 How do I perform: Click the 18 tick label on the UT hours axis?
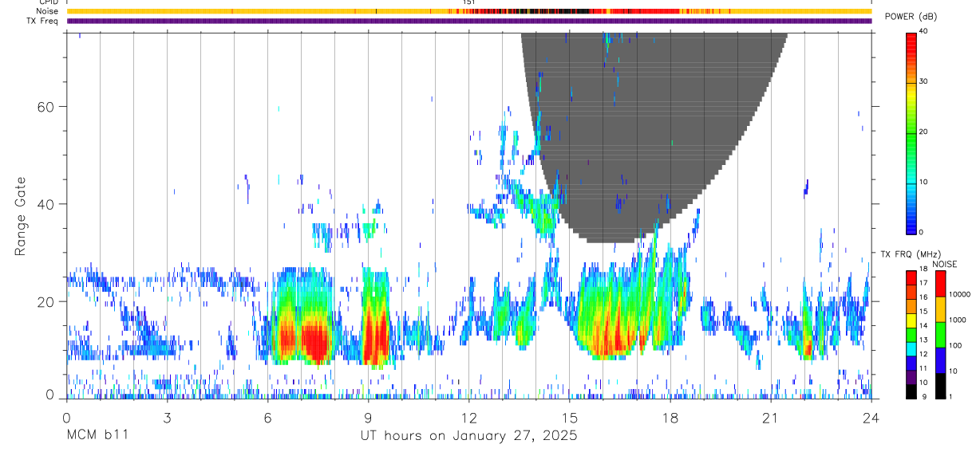tap(670, 418)
